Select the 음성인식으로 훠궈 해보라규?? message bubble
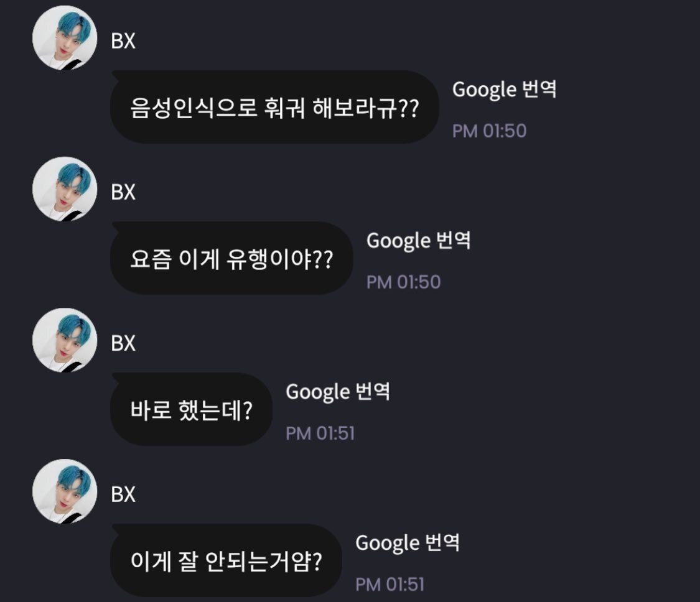The image size is (700, 602). click(x=274, y=108)
